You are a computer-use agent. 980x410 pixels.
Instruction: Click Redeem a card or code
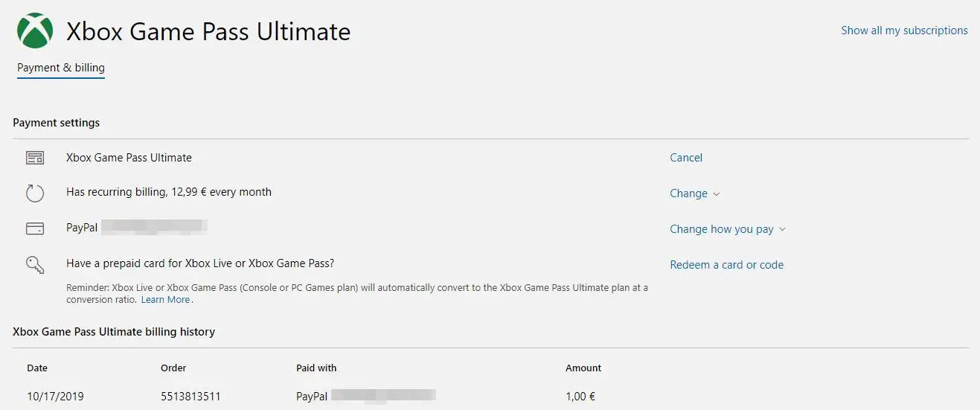pos(726,265)
